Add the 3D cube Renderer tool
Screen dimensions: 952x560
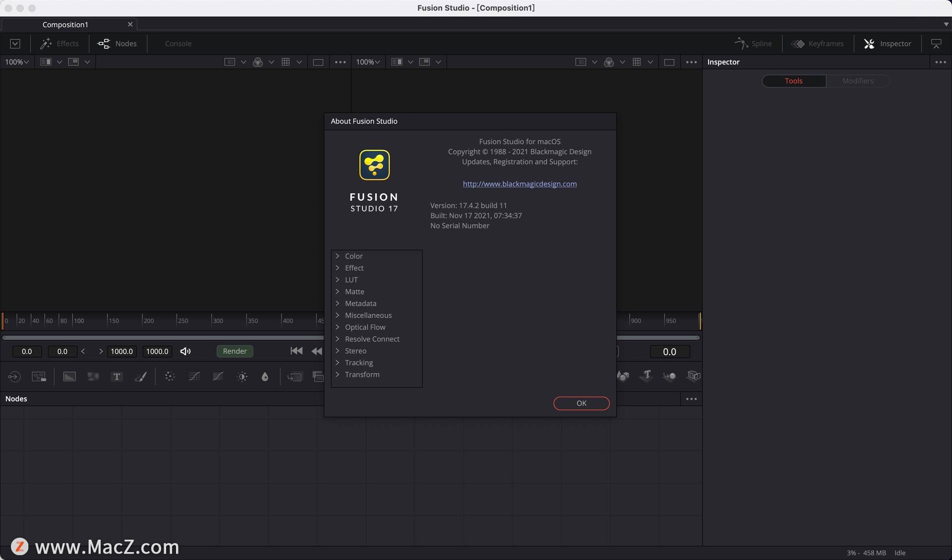point(694,376)
